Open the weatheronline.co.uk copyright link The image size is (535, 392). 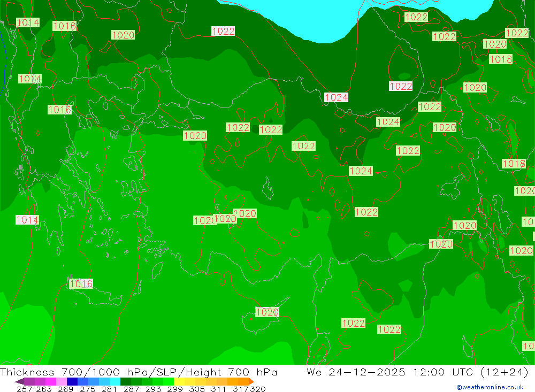(x=490, y=387)
